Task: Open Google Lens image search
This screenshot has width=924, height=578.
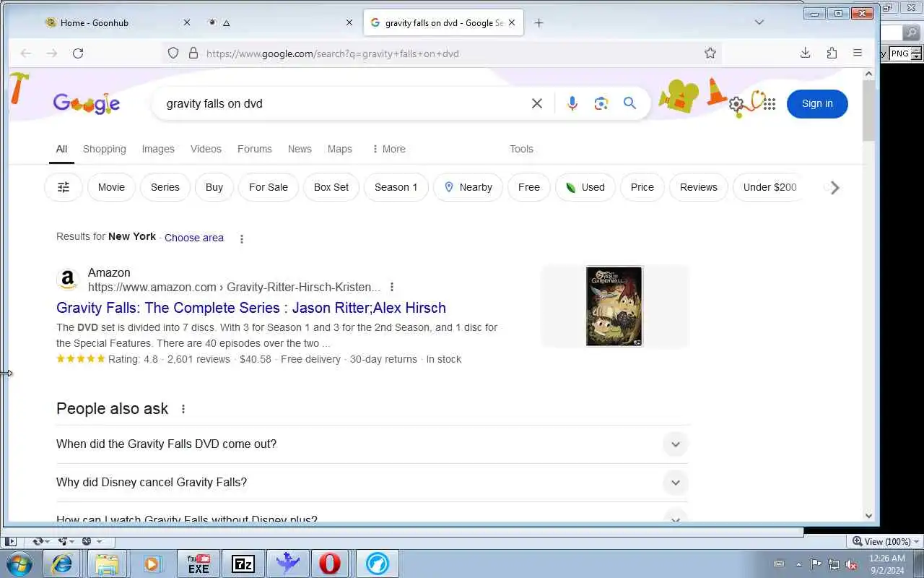Action: (601, 103)
